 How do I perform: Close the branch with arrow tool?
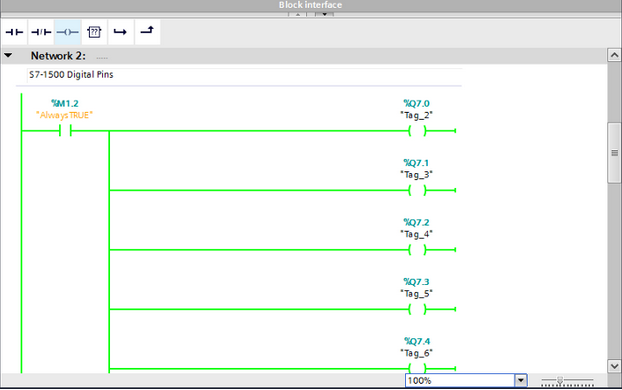click(x=147, y=31)
